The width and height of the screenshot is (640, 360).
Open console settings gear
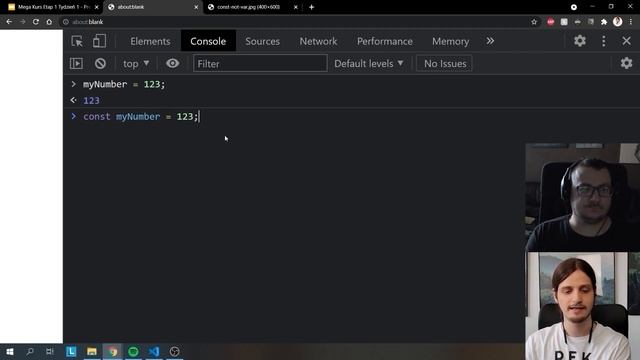[x=626, y=63]
